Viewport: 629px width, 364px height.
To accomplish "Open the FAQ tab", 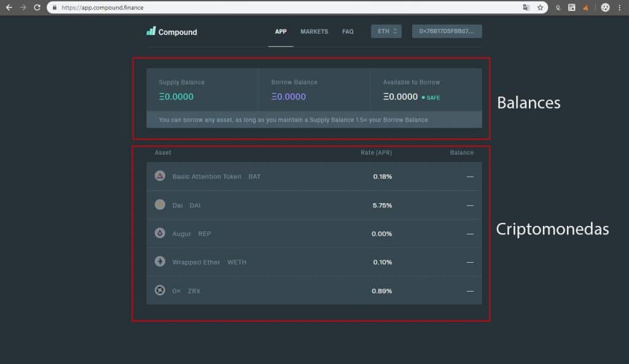I will [x=348, y=31].
